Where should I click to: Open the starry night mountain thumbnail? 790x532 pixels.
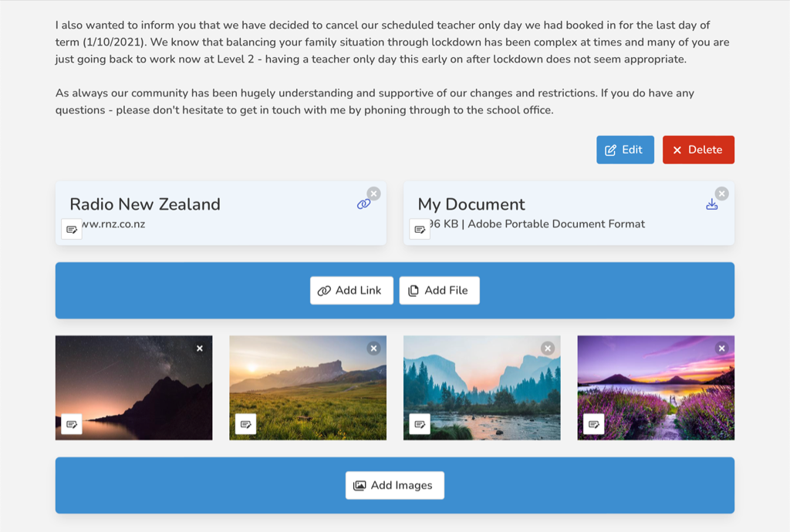click(133, 389)
